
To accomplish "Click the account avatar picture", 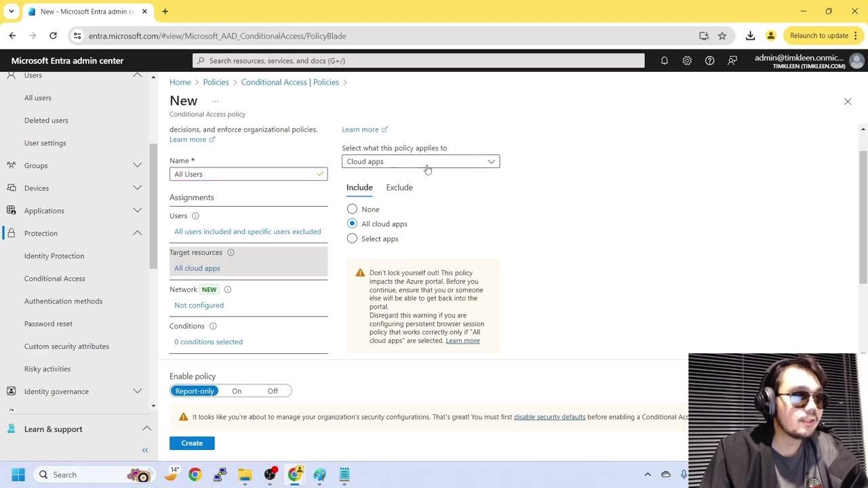I will coord(856,61).
